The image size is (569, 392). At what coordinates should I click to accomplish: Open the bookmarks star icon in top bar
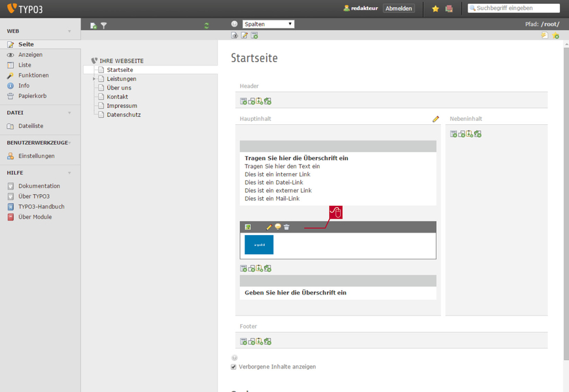pos(436,8)
